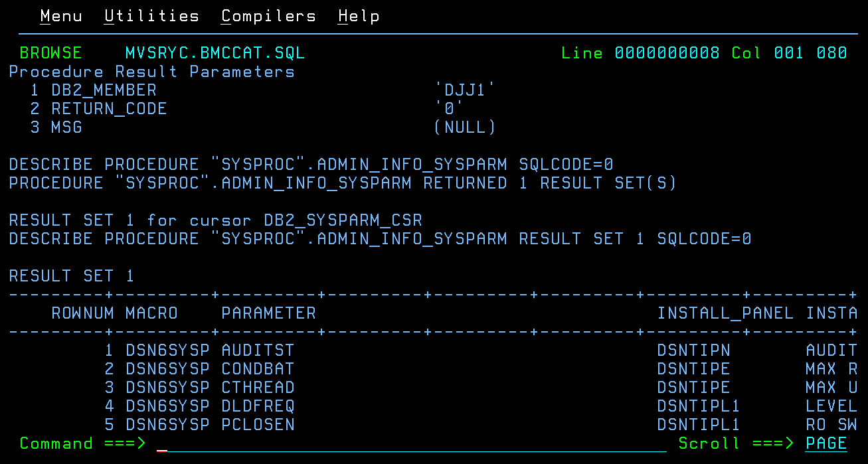Click the INSTALL_PANEL column header

tap(725, 313)
